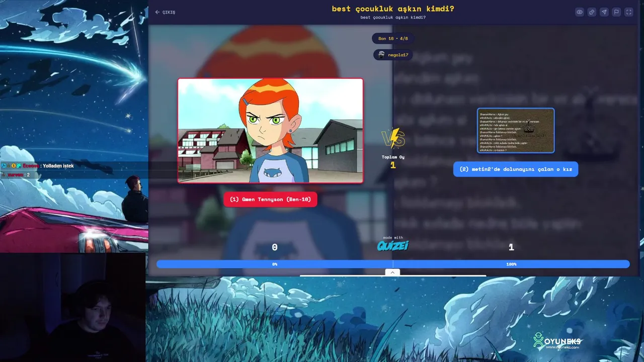
Task: Click the 0% label on the vote bar
Action: pyautogui.click(x=275, y=264)
